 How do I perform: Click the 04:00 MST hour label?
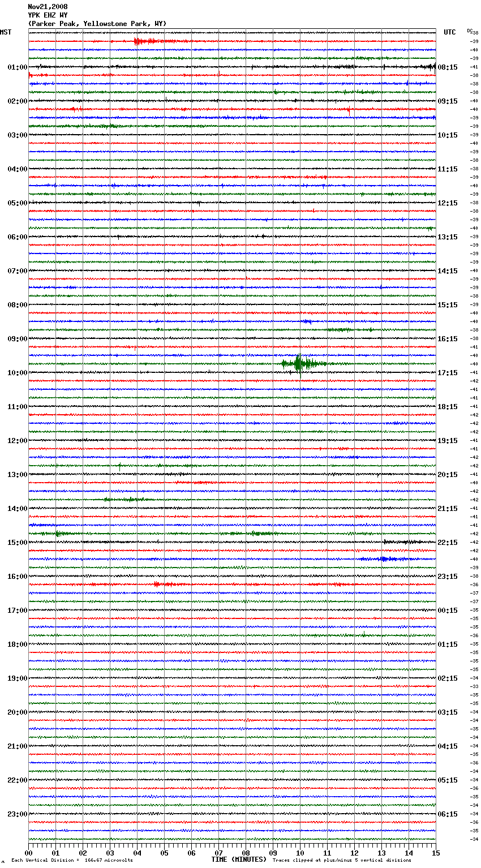[x=18, y=169]
